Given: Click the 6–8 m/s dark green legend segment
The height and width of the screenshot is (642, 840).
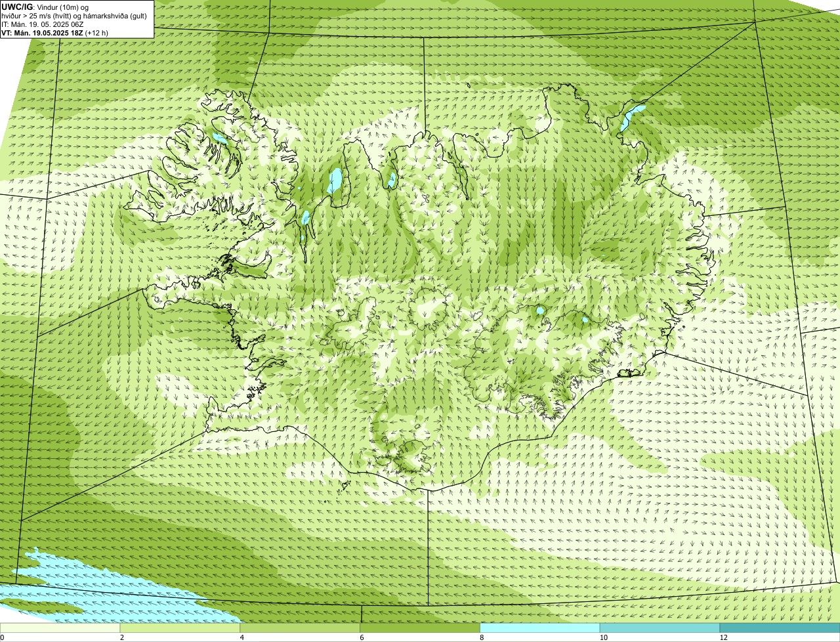Looking at the screenshot, I should 420,628.
